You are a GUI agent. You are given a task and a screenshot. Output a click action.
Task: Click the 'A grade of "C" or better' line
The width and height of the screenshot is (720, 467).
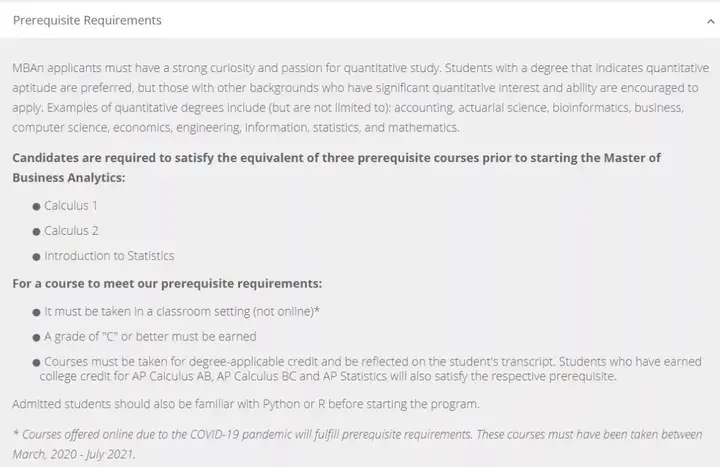click(150, 337)
